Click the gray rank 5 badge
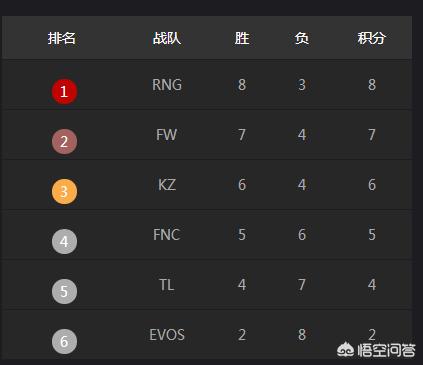The image size is (423, 365). [64, 291]
